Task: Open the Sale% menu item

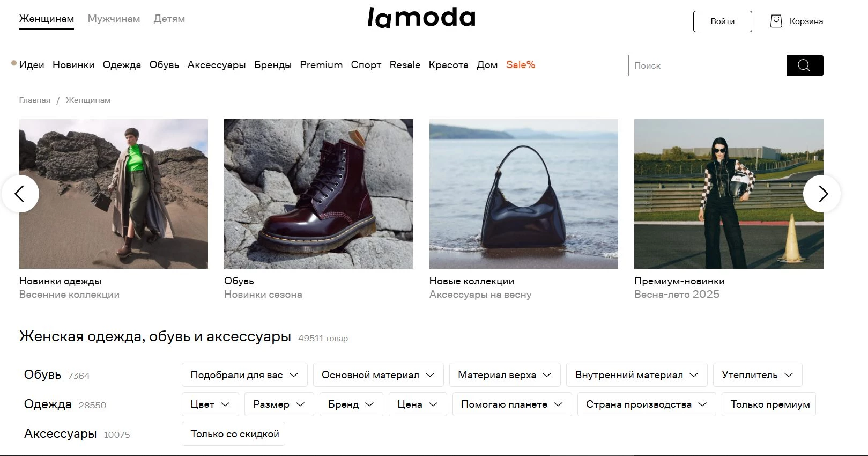Action: point(521,65)
